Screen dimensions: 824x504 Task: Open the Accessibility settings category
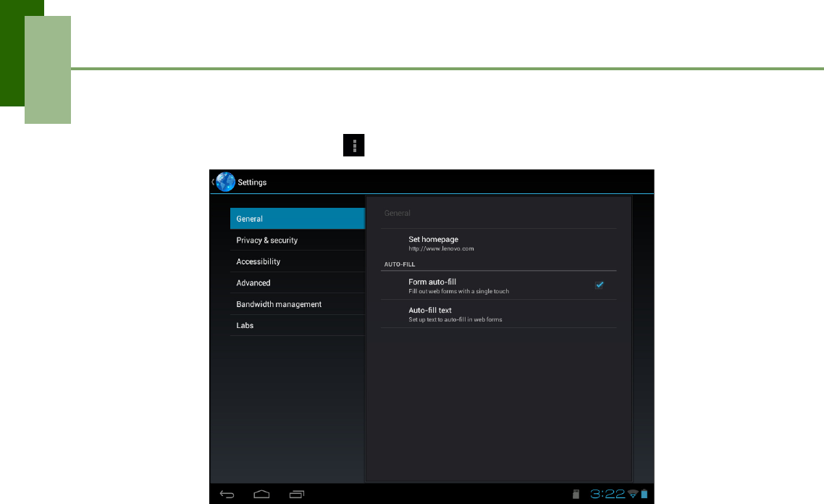point(298,261)
